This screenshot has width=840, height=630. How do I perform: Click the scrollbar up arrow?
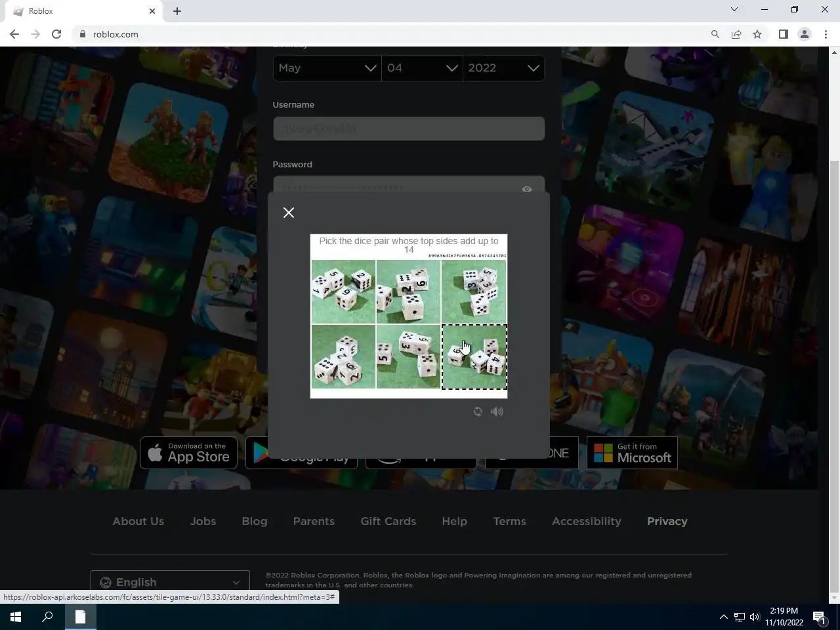coord(835,51)
